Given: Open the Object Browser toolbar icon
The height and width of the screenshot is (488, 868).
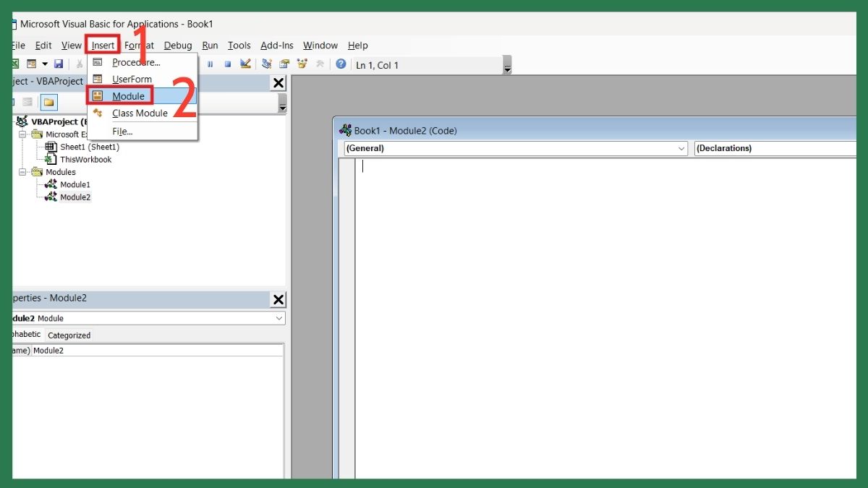Looking at the screenshot, I should coord(302,64).
